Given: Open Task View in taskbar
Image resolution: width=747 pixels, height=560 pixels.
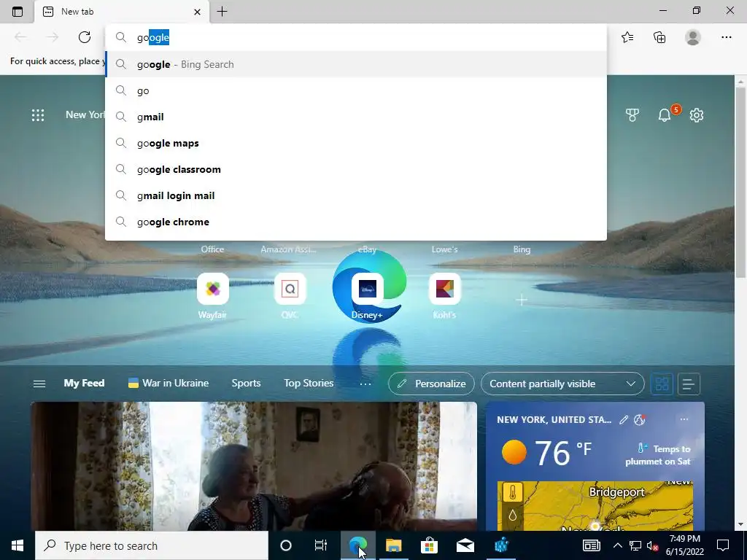Looking at the screenshot, I should [x=321, y=545].
